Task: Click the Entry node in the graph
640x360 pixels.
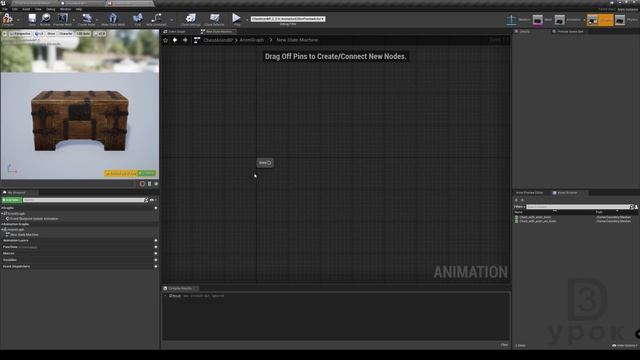Action: [265, 163]
